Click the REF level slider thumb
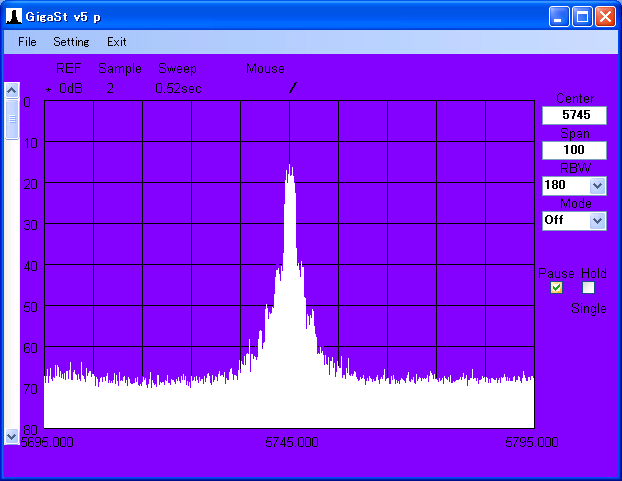 pyautogui.click(x=12, y=119)
